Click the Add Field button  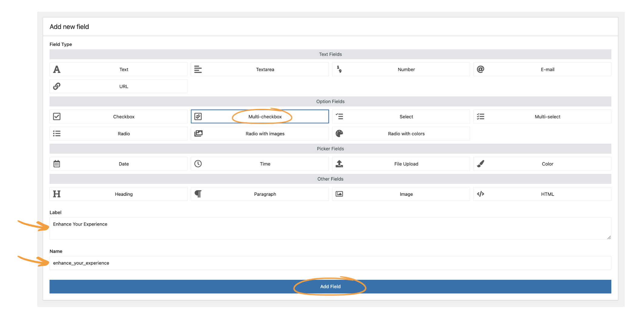[x=330, y=286]
